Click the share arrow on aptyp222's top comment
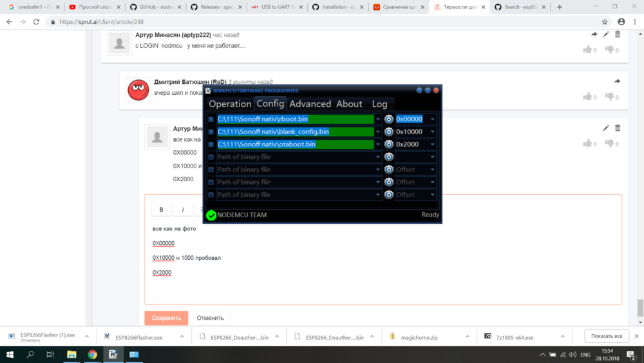The width and height of the screenshot is (644, 363). [594, 35]
